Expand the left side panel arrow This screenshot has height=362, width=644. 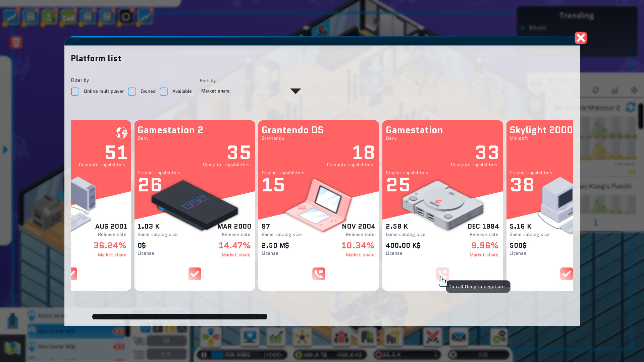(x=5, y=149)
